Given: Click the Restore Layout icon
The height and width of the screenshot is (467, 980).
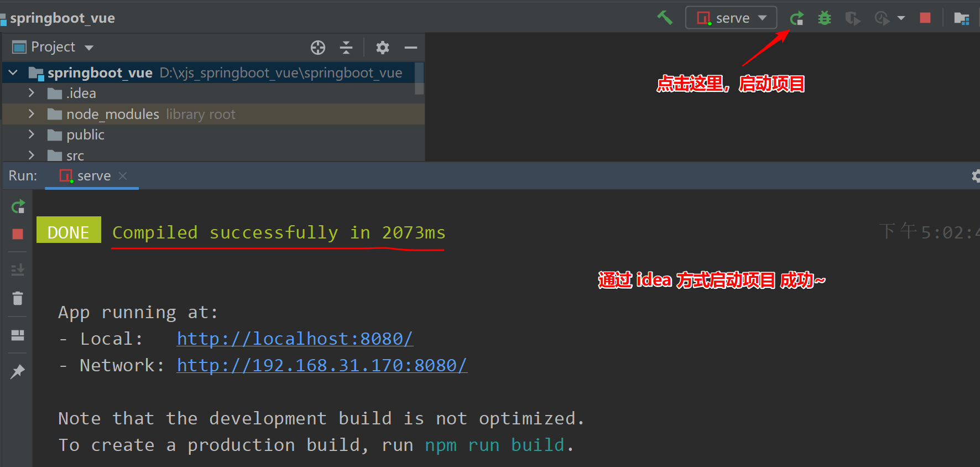Looking at the screenshot, I should pos(18,335).
